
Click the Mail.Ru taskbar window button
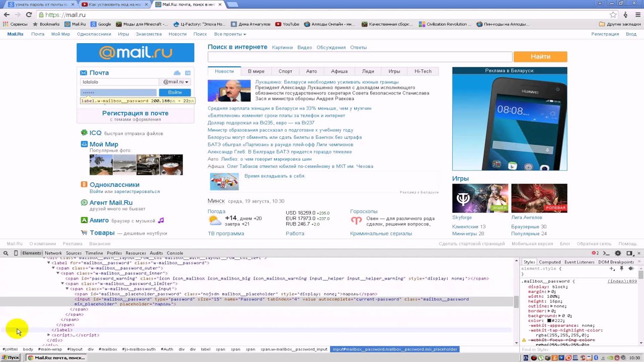click(x=56, y=357)
